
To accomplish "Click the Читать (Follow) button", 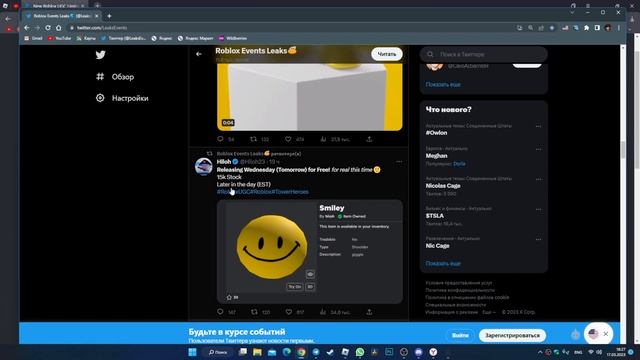I will (387, 54).
